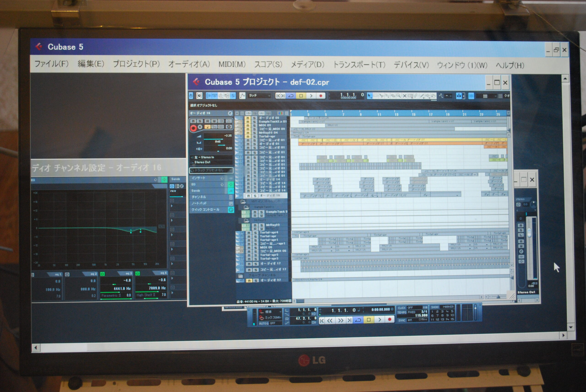Select the Zoom magnifier tool

399,96
